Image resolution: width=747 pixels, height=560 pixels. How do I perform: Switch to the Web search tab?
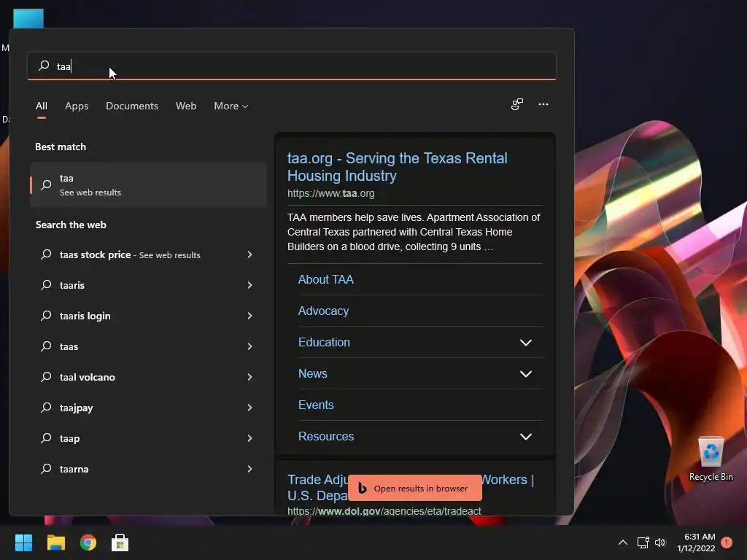pos(186,106)
